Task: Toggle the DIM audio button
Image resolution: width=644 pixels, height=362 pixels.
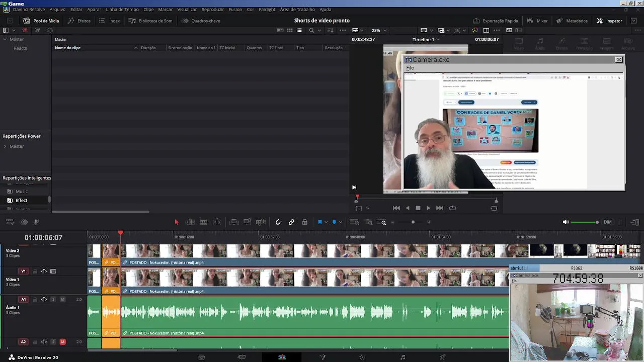Action: coord(608,222)
